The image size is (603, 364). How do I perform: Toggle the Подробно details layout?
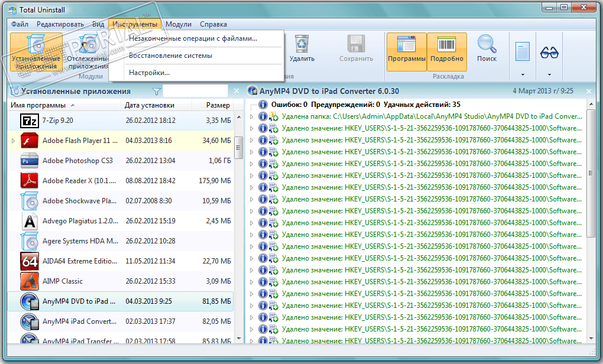[x=447, y=51]
